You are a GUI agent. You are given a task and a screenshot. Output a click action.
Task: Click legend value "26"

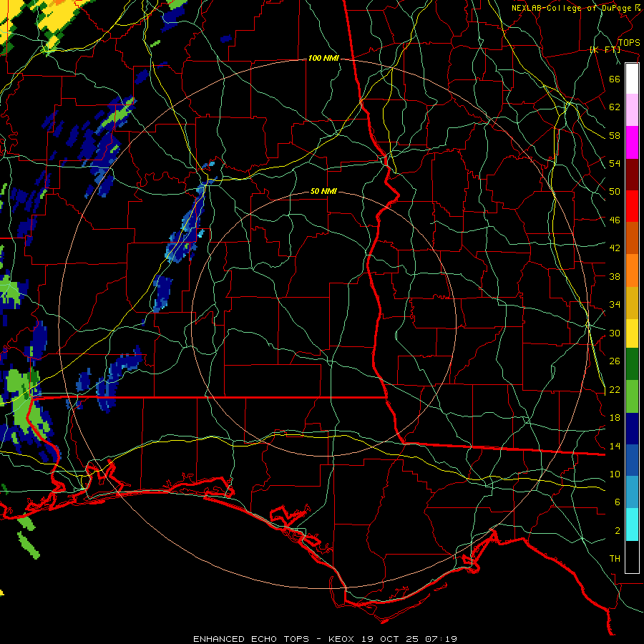tap(615, 361)
